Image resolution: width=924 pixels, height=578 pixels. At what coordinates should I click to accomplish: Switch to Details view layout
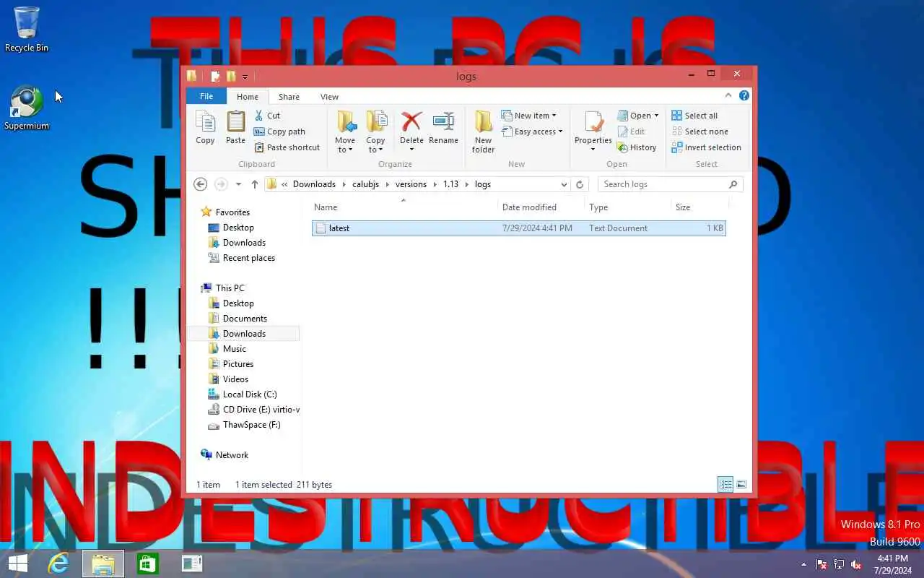(725, 484)
